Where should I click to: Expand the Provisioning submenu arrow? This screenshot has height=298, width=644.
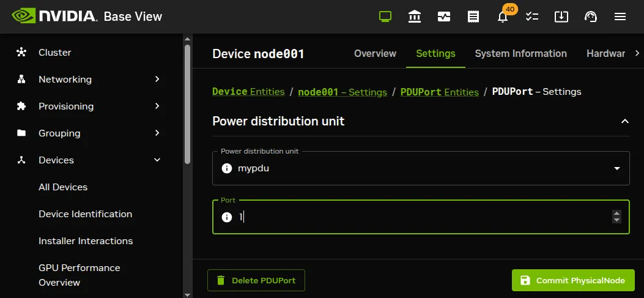[x=157, y=106]
